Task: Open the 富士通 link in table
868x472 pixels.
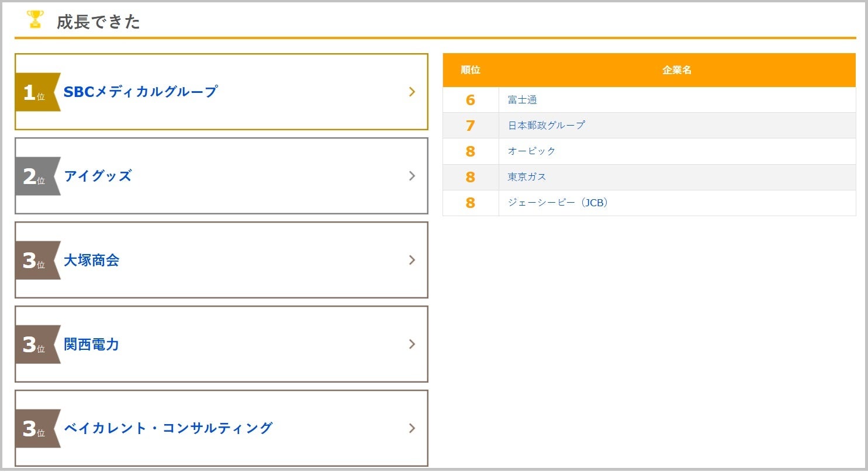Action: 522,100
